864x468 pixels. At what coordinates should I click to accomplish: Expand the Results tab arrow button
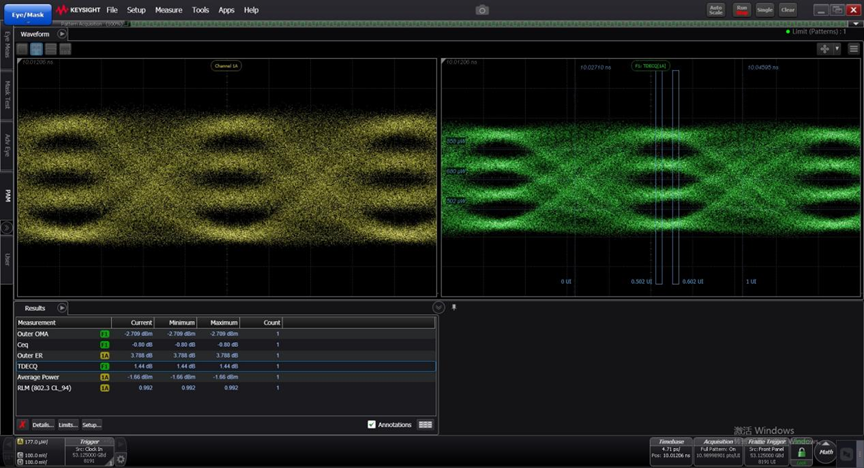click(x=62, y=308)
